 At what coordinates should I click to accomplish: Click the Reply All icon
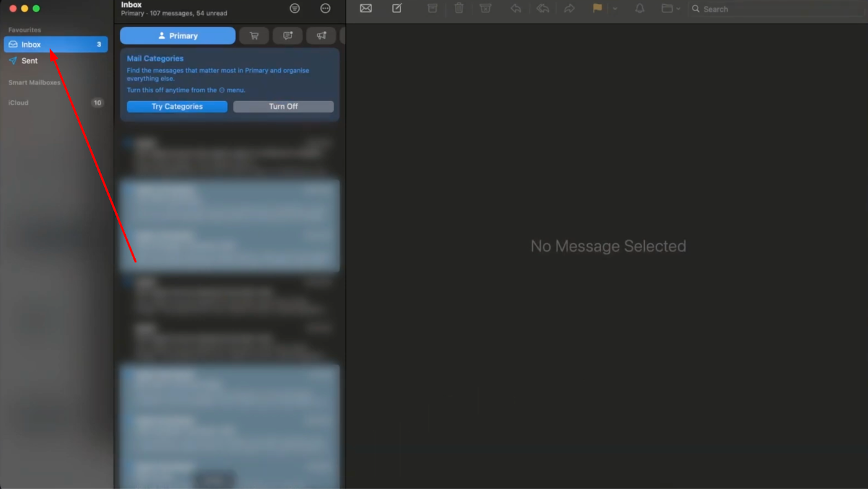(x=543, y=9)
